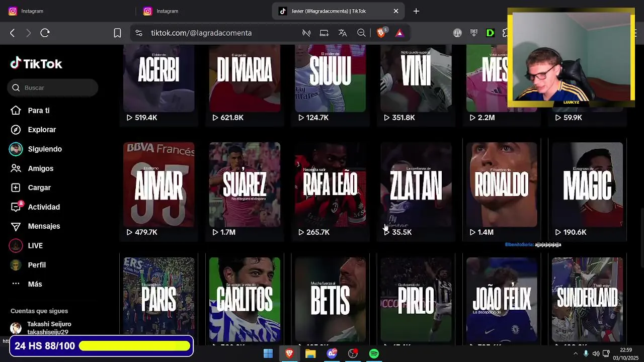The width and height of the screenshot is (644, 362).
Task: Click the zoom magnifier icon in address bar
Action: 361,33
